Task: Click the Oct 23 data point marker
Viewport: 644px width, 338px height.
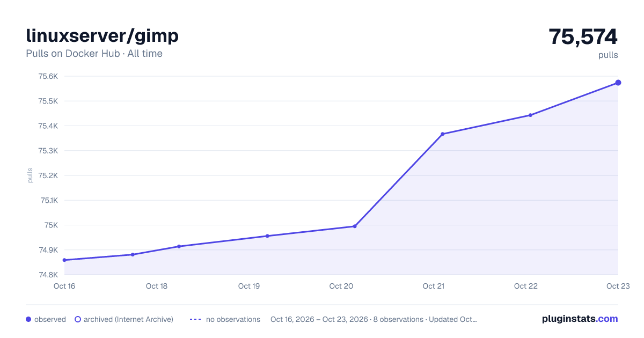Action: tap(618, 83)
